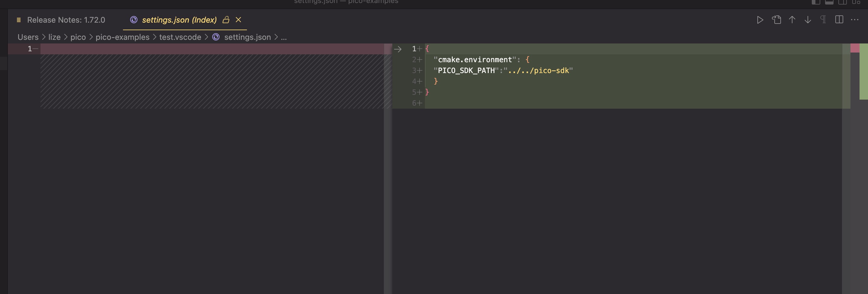Toggle the primary side bar layout icon
The height and width of the screenshot is (294, 868).
(816, 2)
